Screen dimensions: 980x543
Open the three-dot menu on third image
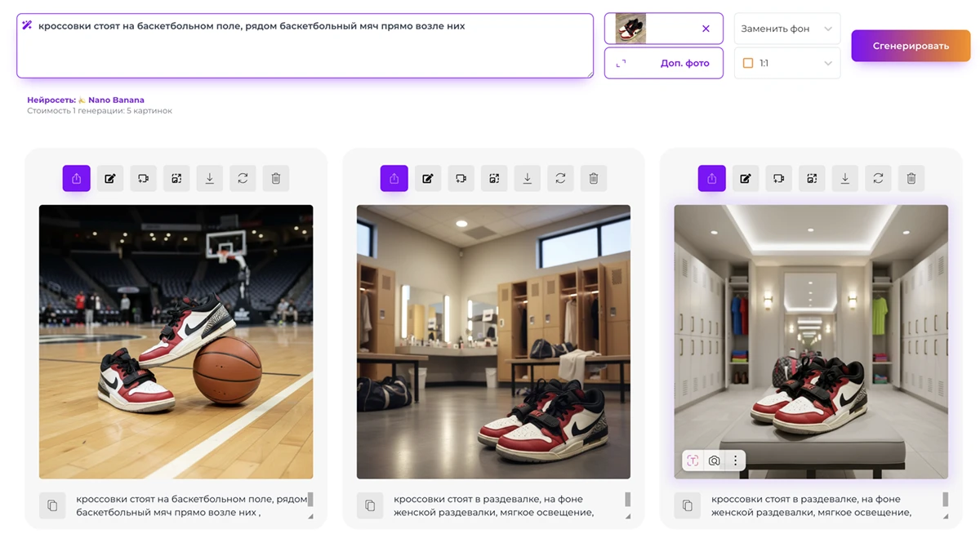[x=735, y=461]
